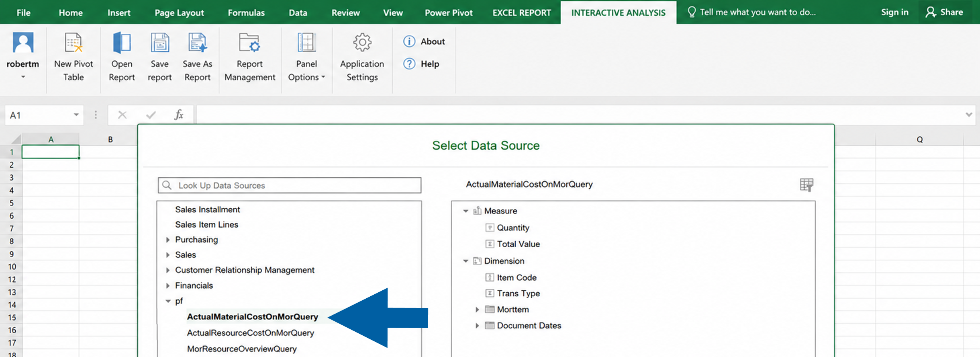980x357 pixels.
Task: Open the Formulas tab
Action: click(246, 12)
